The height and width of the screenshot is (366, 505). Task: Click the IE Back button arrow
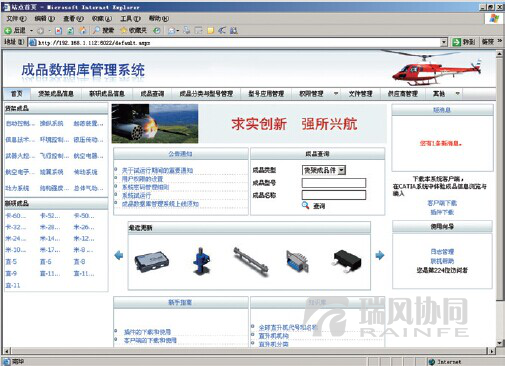(x=8, y=31)
